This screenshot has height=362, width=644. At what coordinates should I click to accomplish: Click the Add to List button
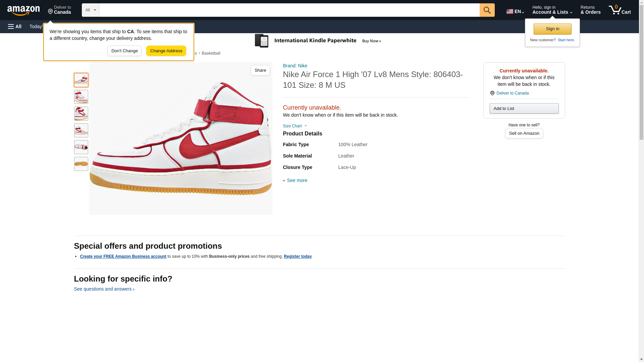(524, 108)
